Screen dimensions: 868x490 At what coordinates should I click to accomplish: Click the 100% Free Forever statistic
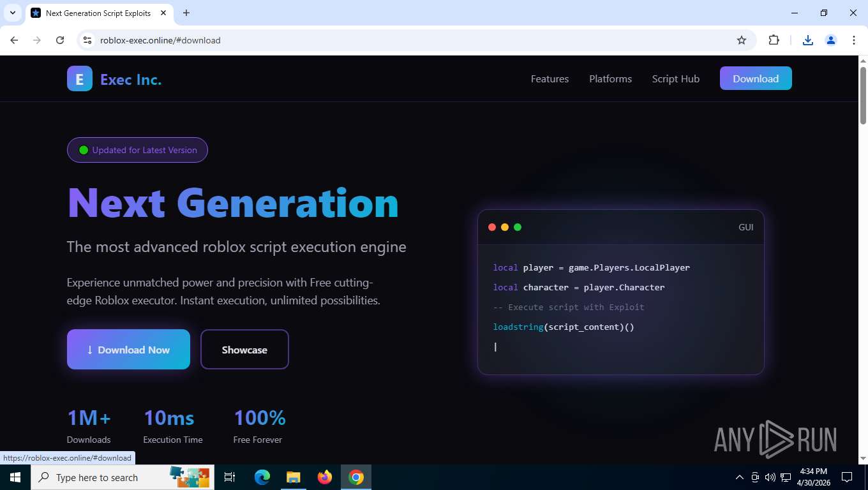coord(259,426)
